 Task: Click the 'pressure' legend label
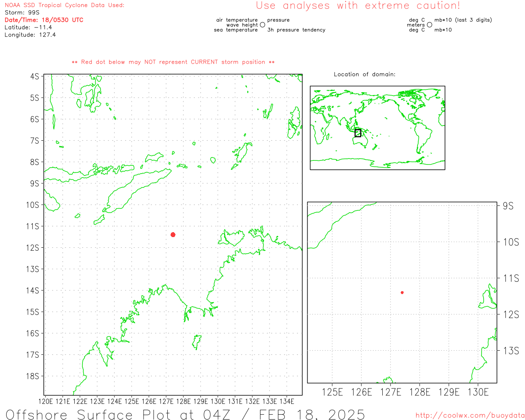278,20
